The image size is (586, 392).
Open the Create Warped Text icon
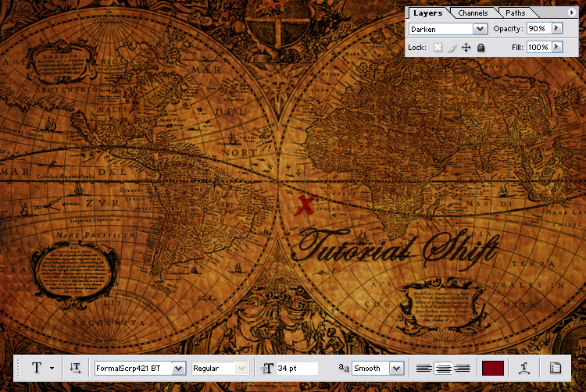tap(525, 368)
